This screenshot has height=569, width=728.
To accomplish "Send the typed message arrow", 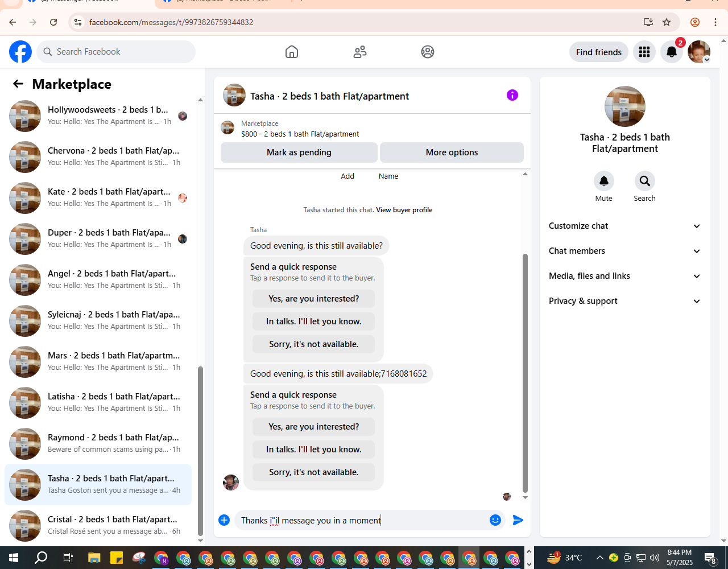I will 518,520.
